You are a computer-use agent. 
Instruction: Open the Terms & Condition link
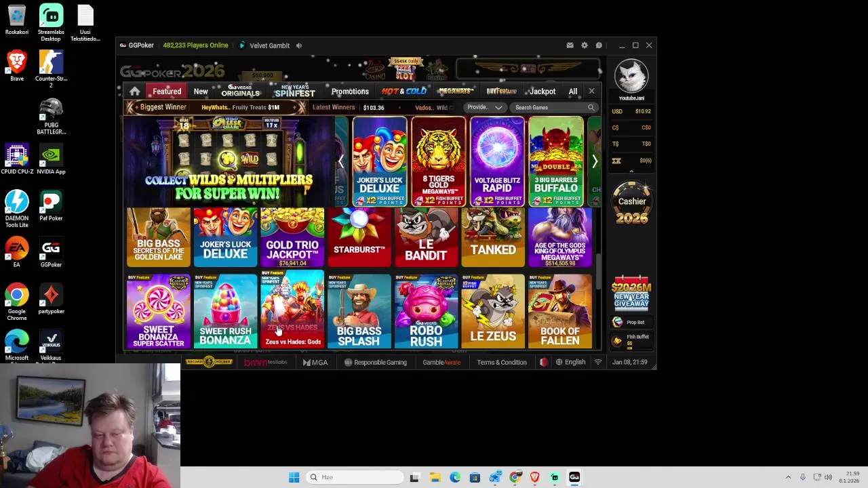coord(502,363)
